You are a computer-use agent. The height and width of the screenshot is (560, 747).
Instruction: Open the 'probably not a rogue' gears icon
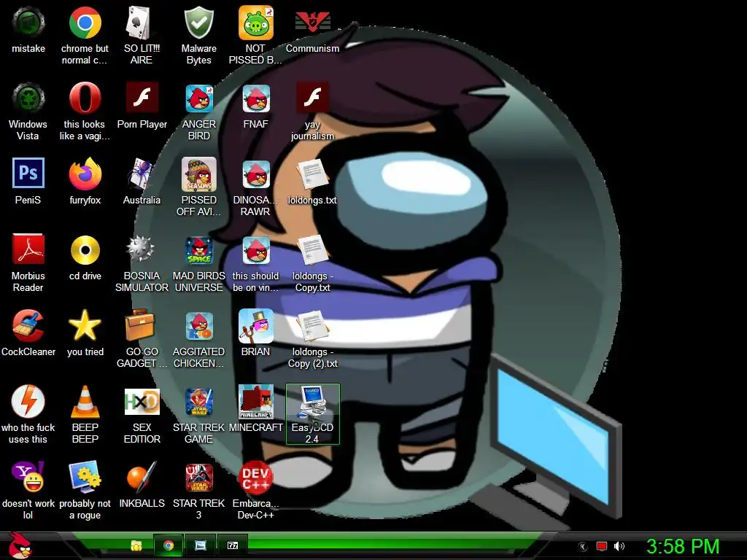pyautogui.click(x=85, y=476)
